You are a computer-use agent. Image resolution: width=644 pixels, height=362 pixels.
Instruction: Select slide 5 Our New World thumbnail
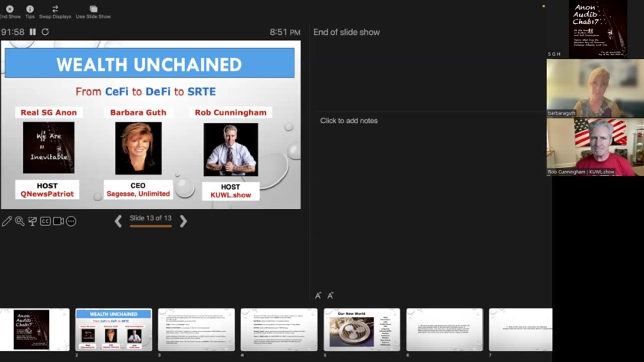point(362,330)
